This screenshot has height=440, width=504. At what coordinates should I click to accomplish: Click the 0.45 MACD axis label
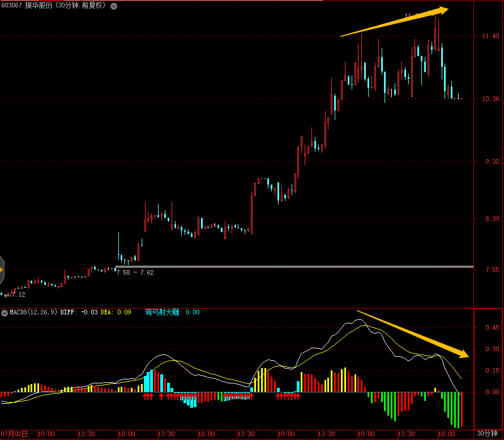click(493, 327)
